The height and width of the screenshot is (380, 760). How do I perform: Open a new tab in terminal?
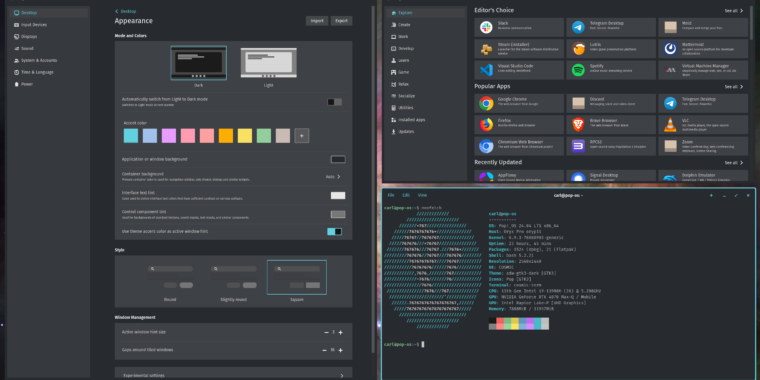point(711,195)
